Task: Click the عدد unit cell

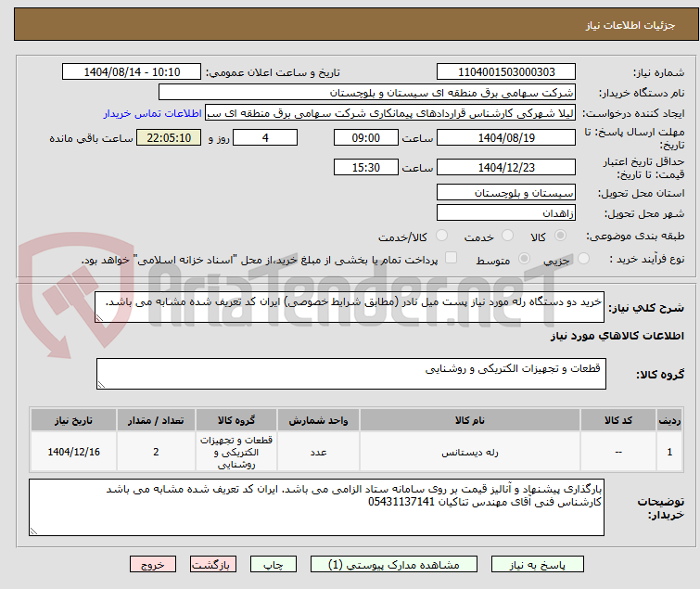Action: tap(318, 452)
